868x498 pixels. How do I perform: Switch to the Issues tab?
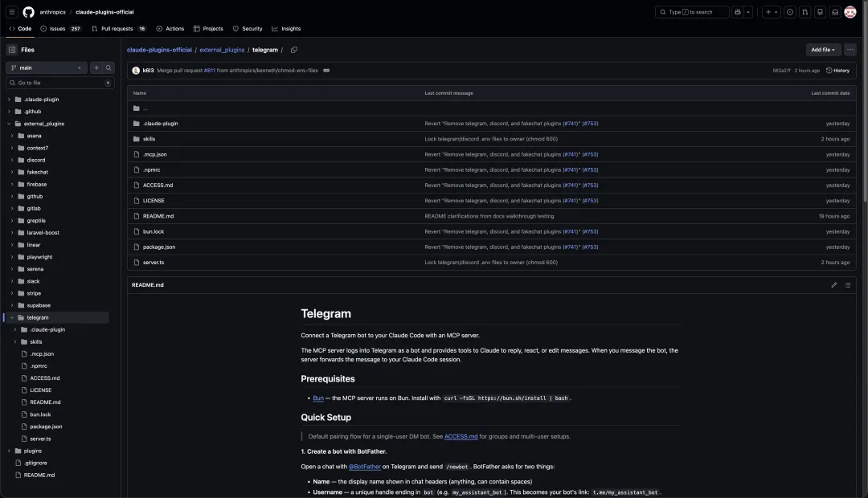pyautogui.click(x=60, y=28)
